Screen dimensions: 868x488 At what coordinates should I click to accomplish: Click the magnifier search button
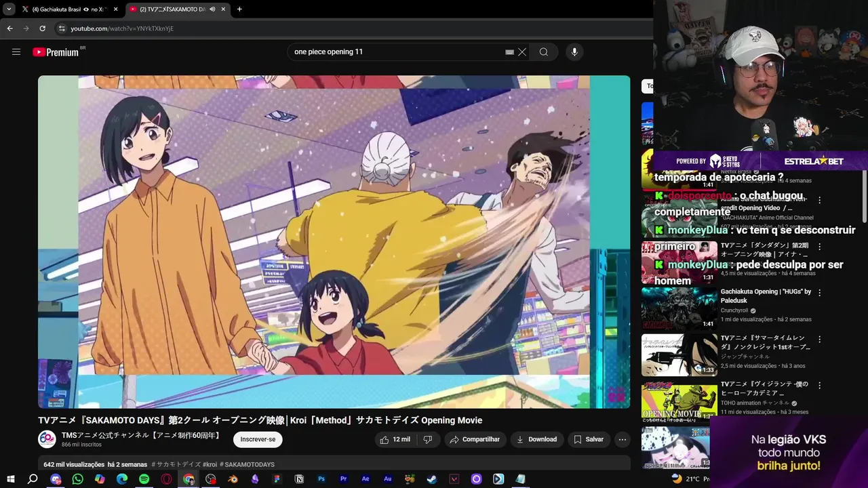(x=544, y=52)
